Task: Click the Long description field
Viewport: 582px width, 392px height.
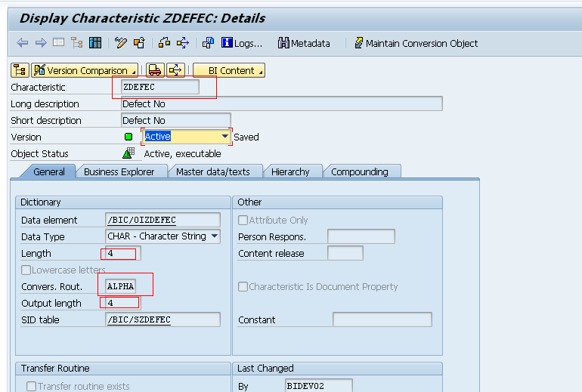Action: pyautogui.click(x=282, y=103)
